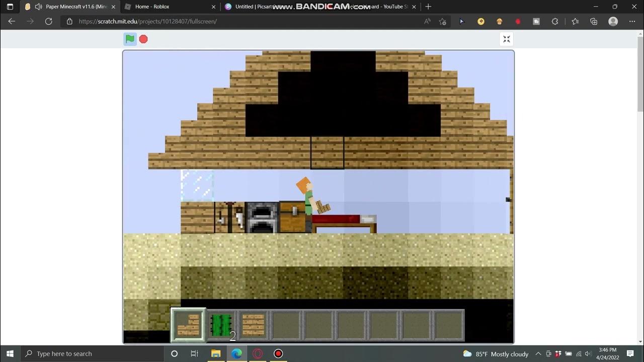Open Task View
This screenshot has width=644, height=362.
point(195,353)
